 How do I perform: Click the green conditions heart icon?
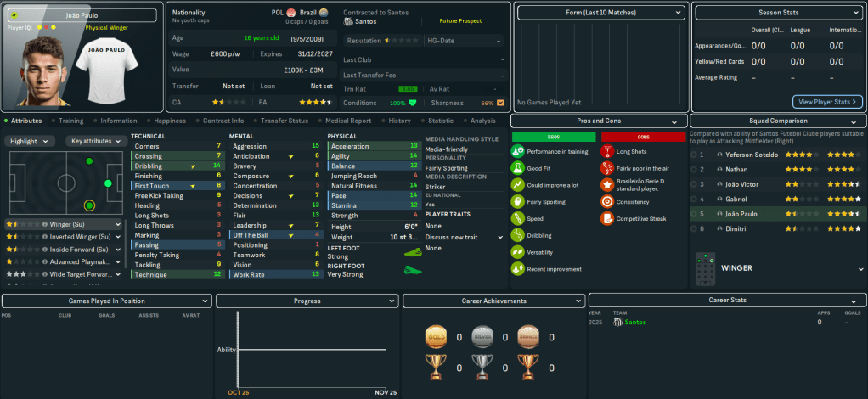[x=413, y=103]
